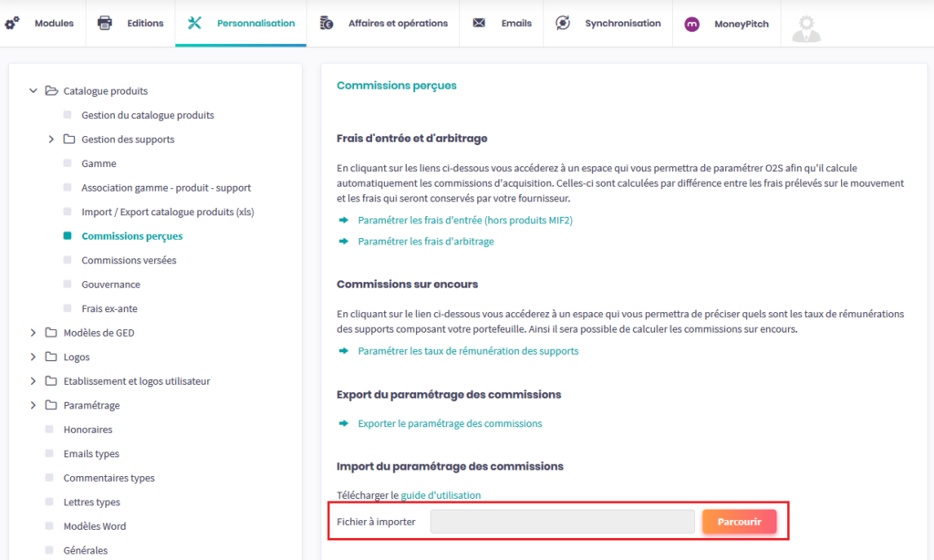Image resolution: width=934 pixels, height=560 pixels.
Task: Click Exporter le paramétrage des commissions
Action: (x=450, y=423)
